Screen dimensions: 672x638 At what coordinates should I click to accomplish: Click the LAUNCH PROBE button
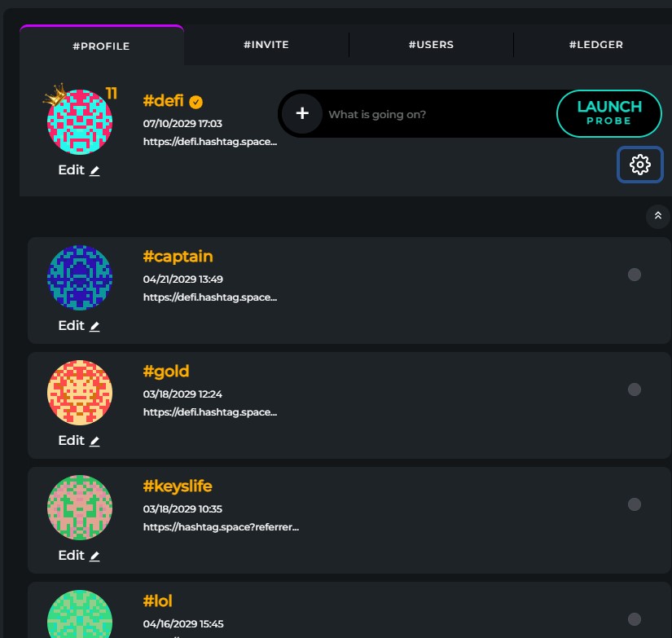609,113
